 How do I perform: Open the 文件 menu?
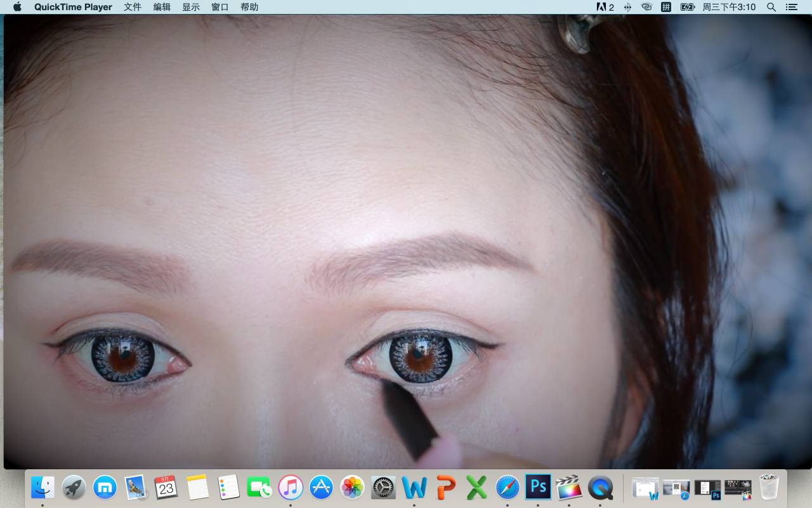click(133, 7)
